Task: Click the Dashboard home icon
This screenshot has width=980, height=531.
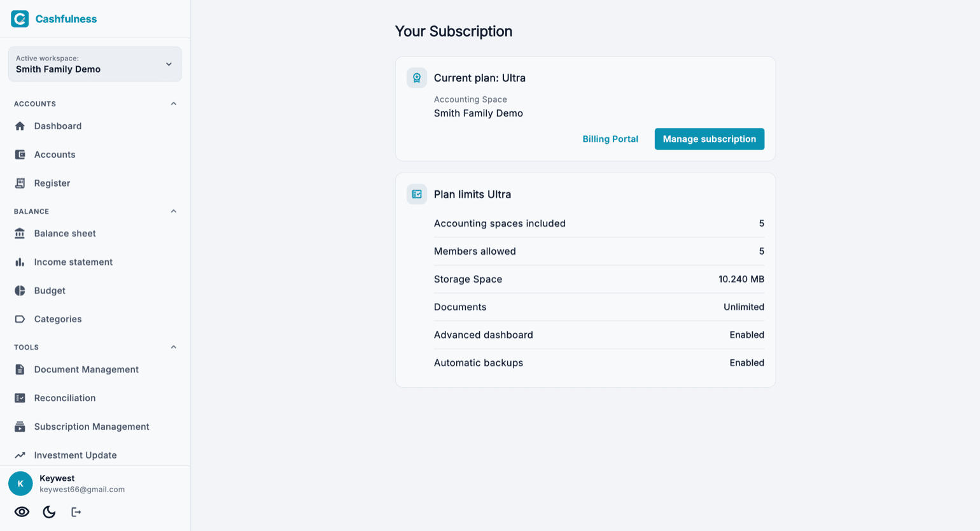Action: [x=20, y=126]
